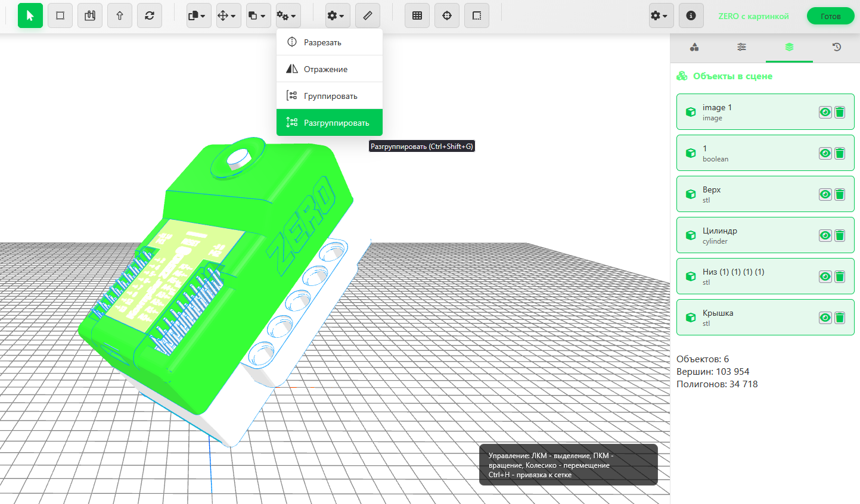The height and width of the screenshot is (504, 860).
Task: Open the right-side gear settings dropdown
Action: (660, 15)
